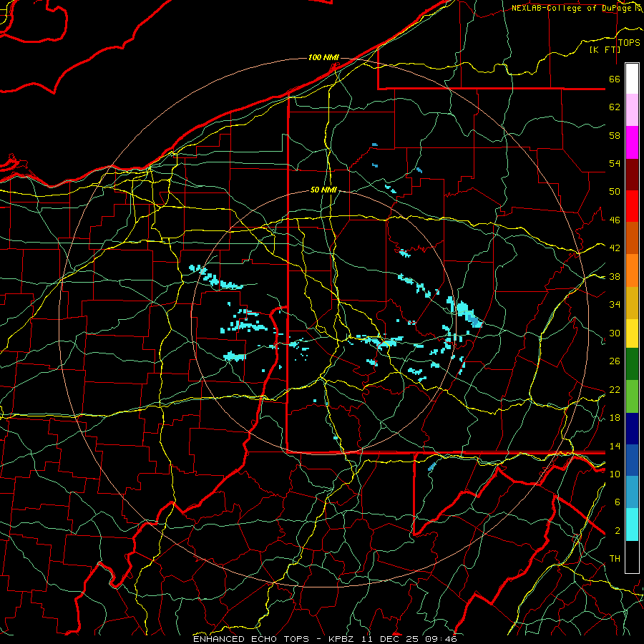Screen dimensions: 644x644
Task: Click the magenta swatch near 58
Action: [632, 142]
